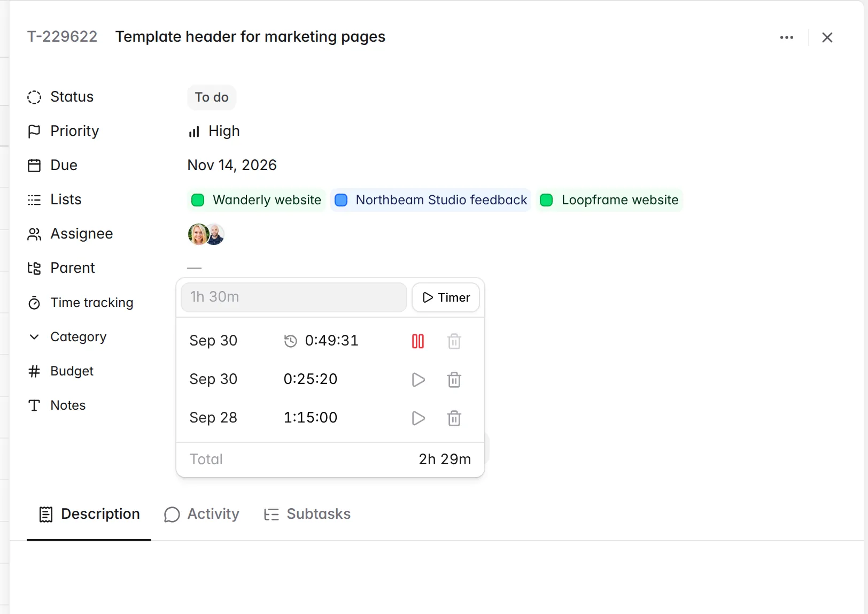Click the Total 2h 29m value
868x614 pixels.
[x=445, y=459]
